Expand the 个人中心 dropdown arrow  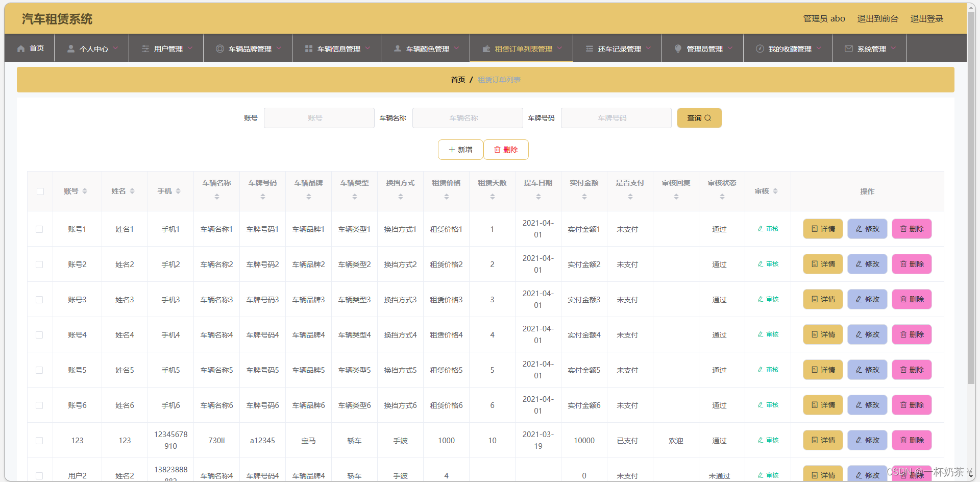click(x=116, y=48)
